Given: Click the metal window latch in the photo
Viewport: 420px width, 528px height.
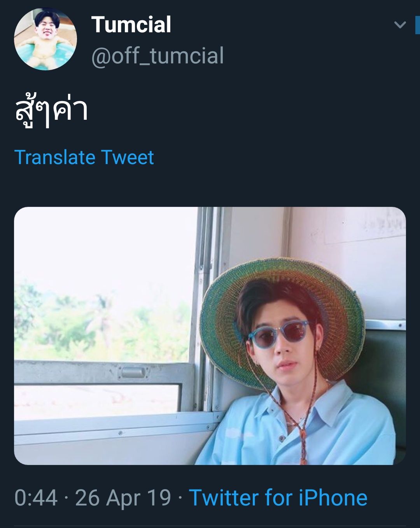Looking at the screenshot, I should pyautogui.click(x=132, y=372).
